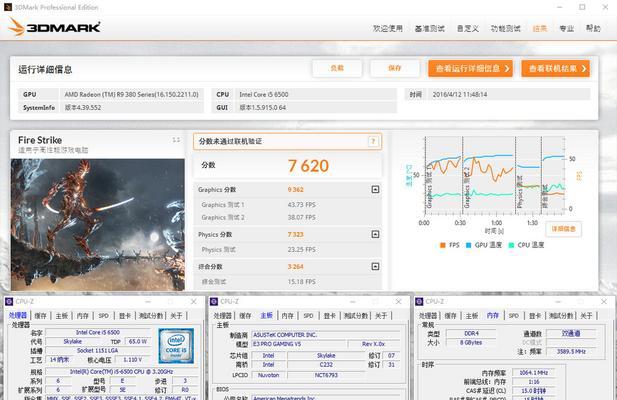Click the orange 查看联机结果 button

tap(555, 68)
